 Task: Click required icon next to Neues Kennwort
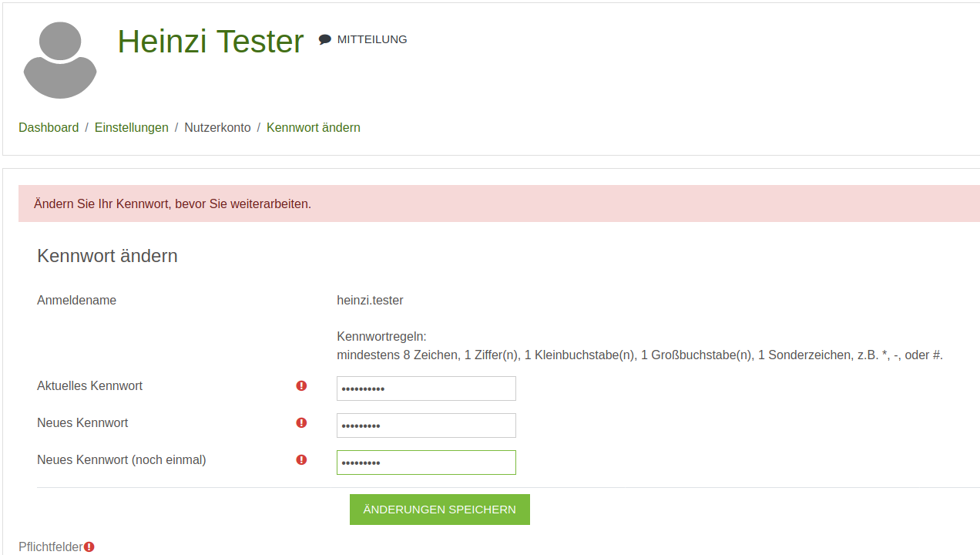tap(301, 422)
